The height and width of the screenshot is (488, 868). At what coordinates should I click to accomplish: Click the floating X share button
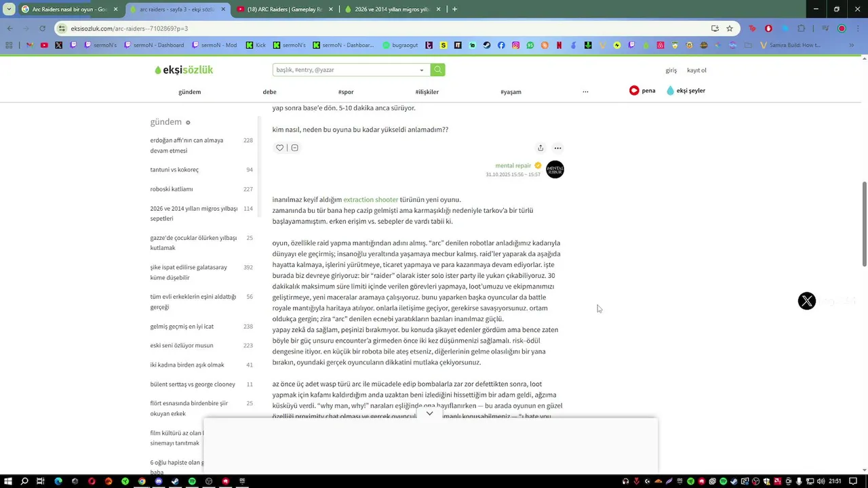tap(806, 301)
